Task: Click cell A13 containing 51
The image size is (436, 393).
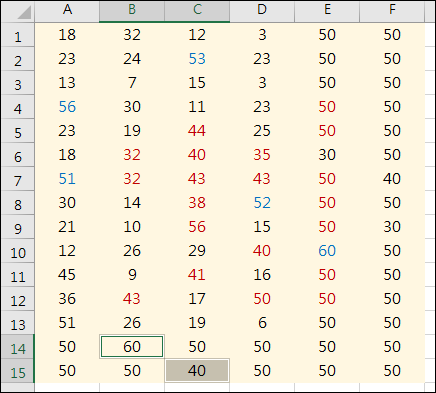Action: coord(67,323)
